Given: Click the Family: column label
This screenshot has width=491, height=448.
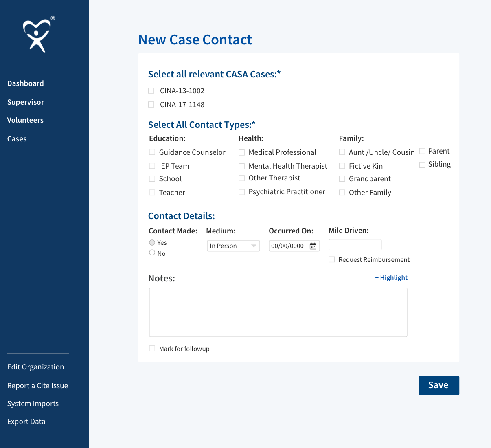Looking at the screenshot, I should [x=351, y=138].
